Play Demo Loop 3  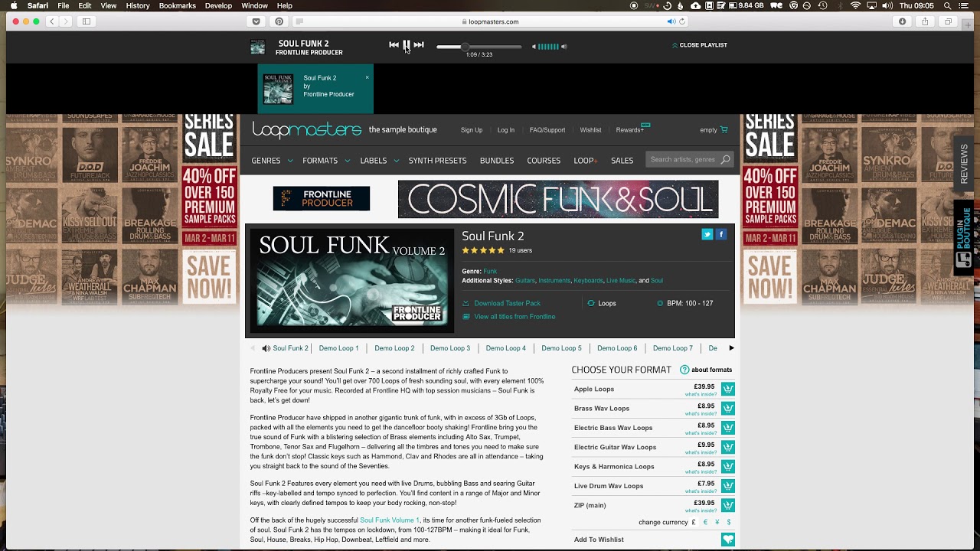coord(450,348)
